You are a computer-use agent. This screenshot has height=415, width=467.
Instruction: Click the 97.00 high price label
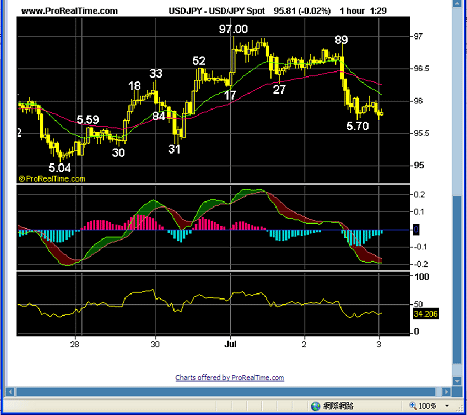233,29
